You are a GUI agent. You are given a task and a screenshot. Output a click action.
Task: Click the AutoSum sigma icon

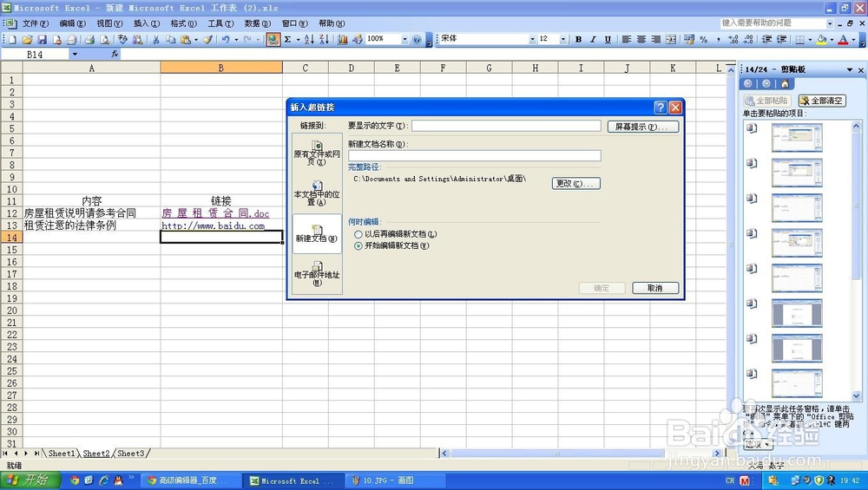pos(288,39)
